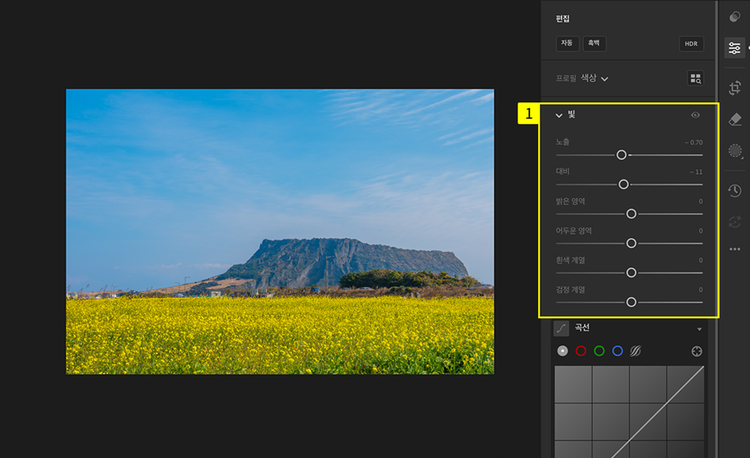Select the red channel curve circle
Screen dimensions: 750x458
pos(581,351)
